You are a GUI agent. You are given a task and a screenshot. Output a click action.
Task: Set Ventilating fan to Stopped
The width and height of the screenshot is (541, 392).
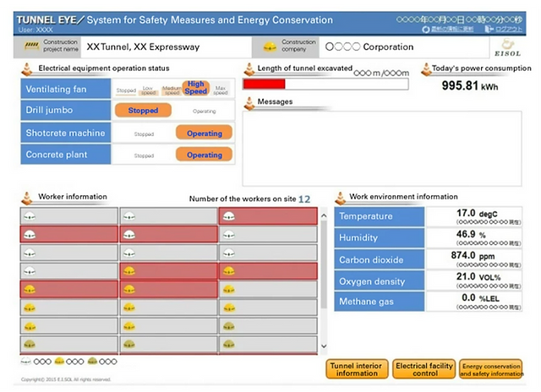tap(126, 90)
